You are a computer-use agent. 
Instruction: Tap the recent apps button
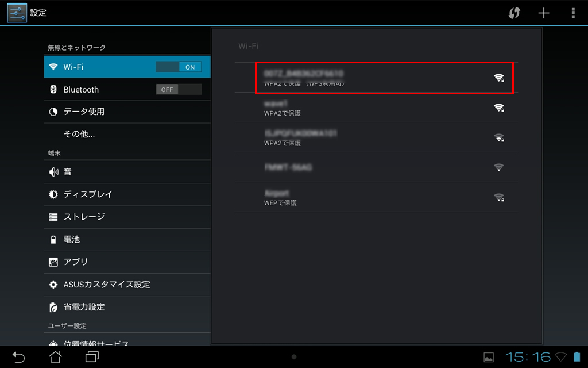(x=92, y=356)
